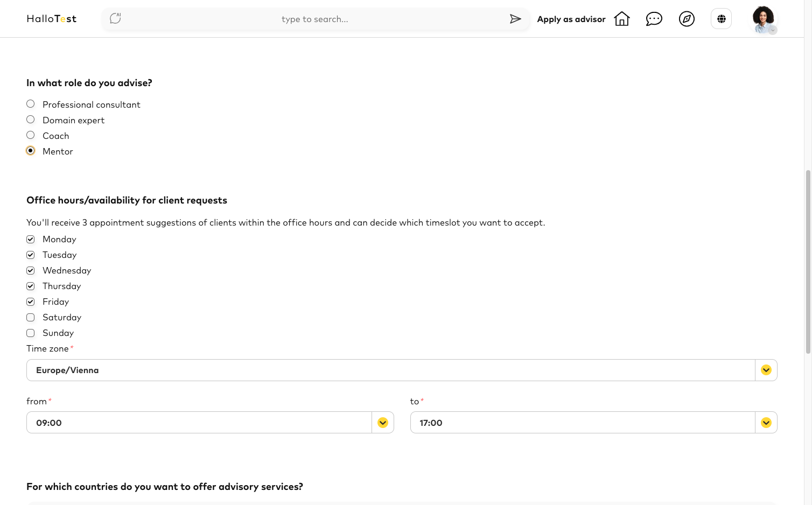Screen dimensions: 812x505
Task: Uncheck the Monday checkbox
Action: pos(31,239)
